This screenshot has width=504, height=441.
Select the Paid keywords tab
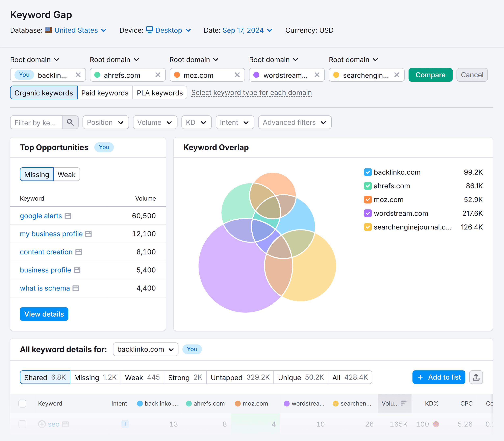coord(105,92)
